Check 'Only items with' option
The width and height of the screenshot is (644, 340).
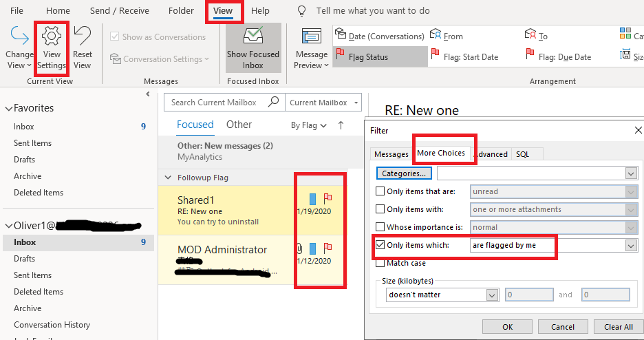[x=380, y=209]
